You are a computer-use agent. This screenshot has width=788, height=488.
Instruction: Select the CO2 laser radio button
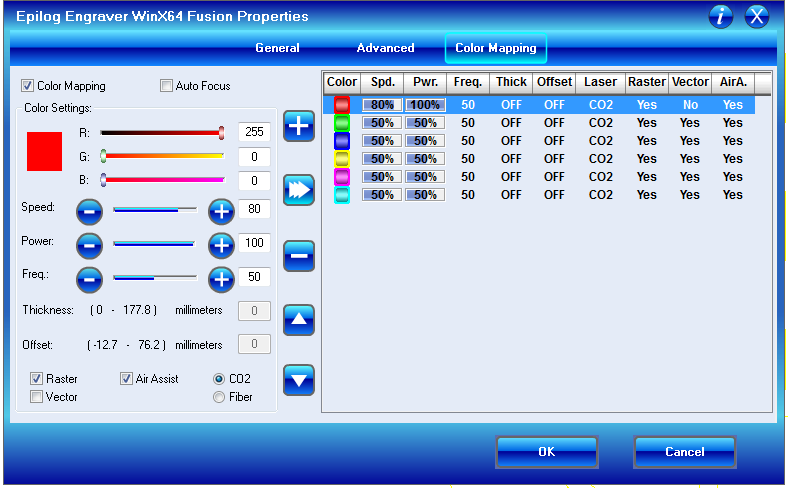click(219, 379)
